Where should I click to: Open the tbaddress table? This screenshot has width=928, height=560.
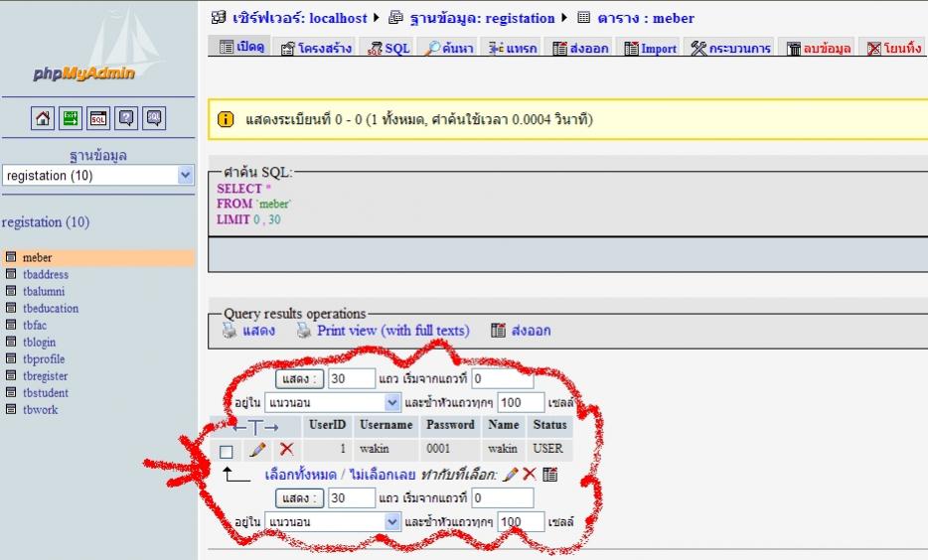click(x=46, y=274)
